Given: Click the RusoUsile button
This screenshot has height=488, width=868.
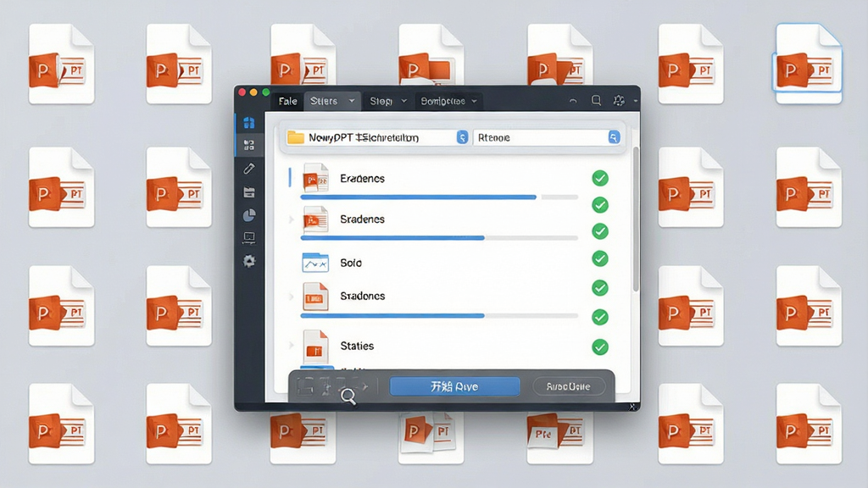Looking at the screenshot, I should [x=568, y=386].
